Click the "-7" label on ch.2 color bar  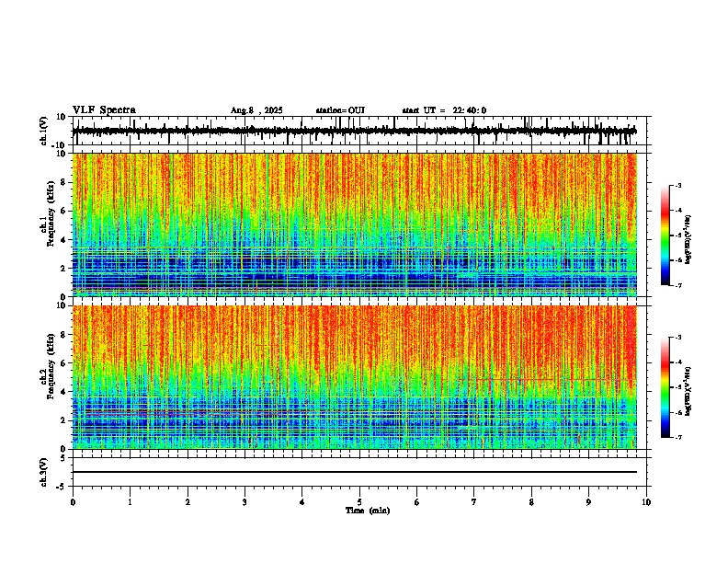click(678, 437)
